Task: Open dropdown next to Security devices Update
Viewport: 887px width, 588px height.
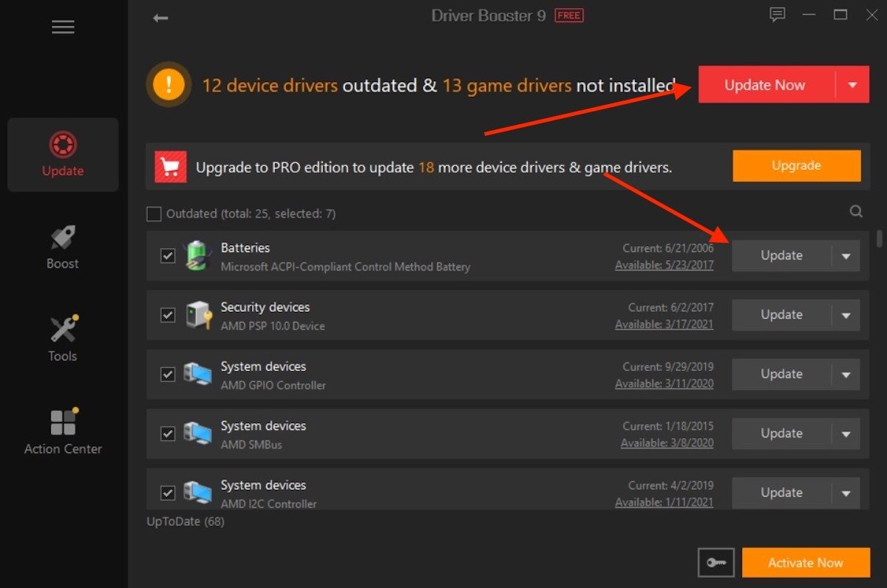Action: tap(846, 315)
